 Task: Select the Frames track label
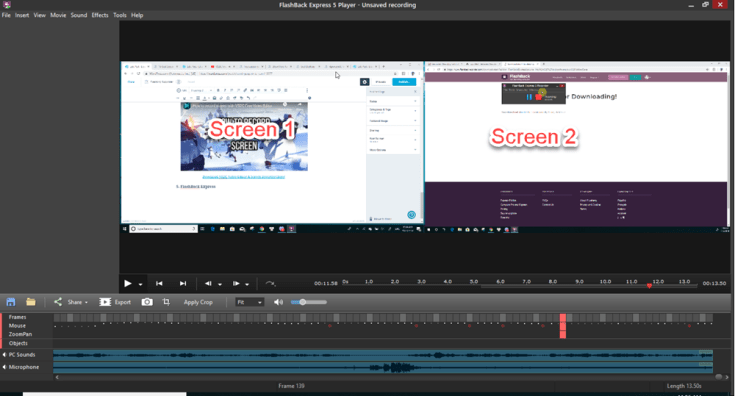[17, 317]
